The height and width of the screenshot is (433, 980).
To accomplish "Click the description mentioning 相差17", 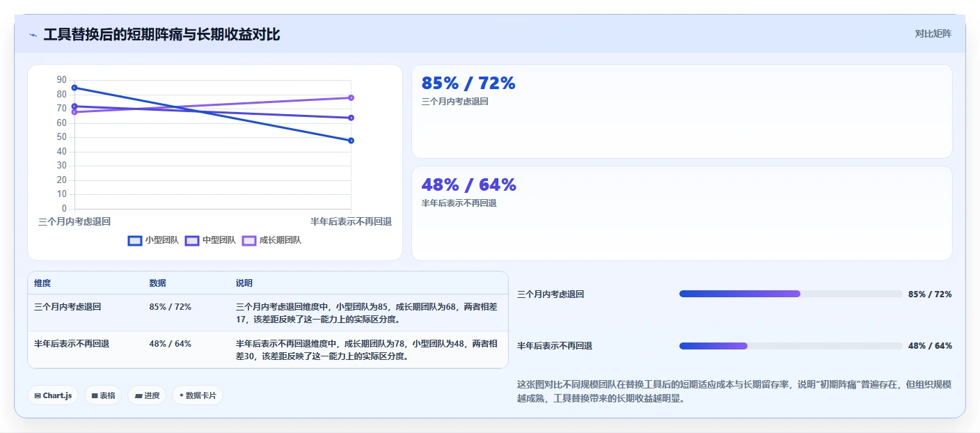I will (x=367, y=313).
